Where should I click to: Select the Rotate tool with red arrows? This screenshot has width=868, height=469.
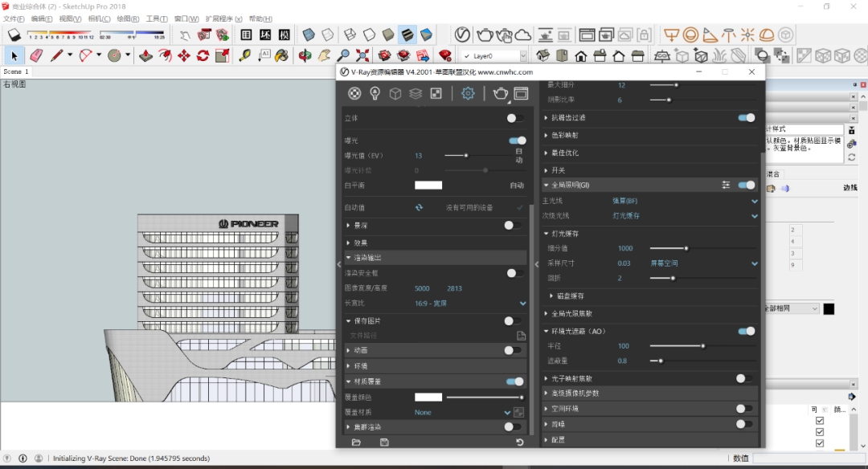point(203,55)
